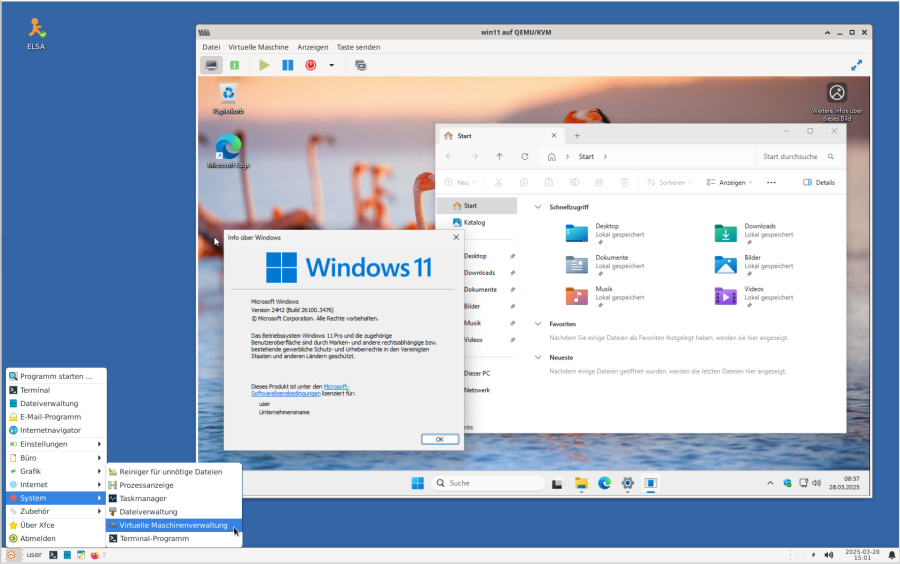Switch VM viewer to fullscreen via arrows icon
The image size is (900, 564).
[856, 65]
